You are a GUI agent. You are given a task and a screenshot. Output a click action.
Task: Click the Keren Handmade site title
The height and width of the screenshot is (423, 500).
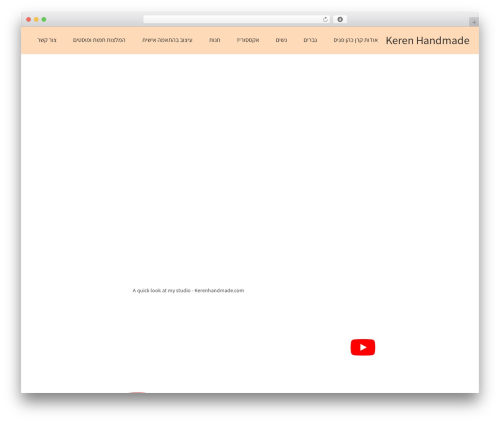tap(428, 41)
